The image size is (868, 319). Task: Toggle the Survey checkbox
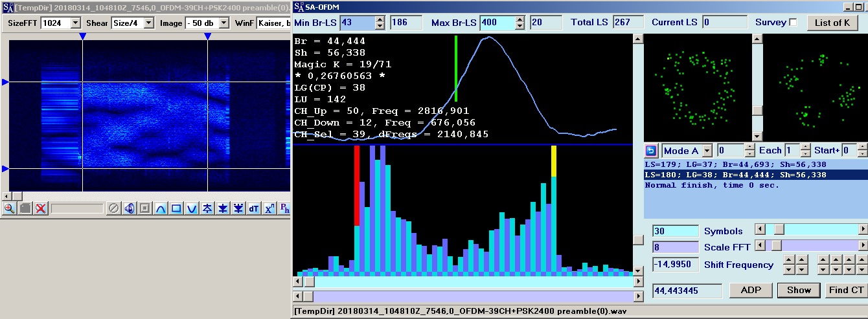coord(793,23)
